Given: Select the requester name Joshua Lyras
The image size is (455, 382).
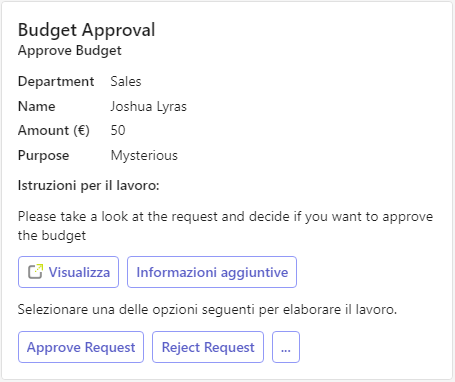Looking at the screenshot, I should [149, 107].
